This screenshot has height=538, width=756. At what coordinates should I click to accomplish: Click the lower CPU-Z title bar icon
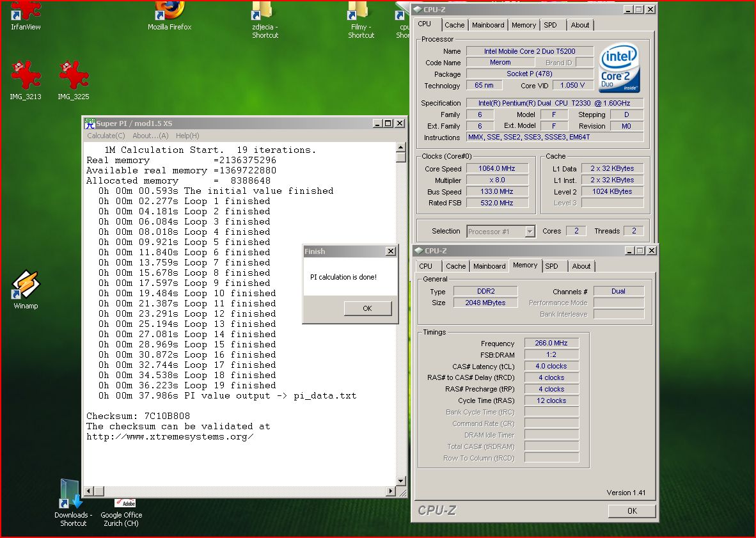click(x=419, y=251)
